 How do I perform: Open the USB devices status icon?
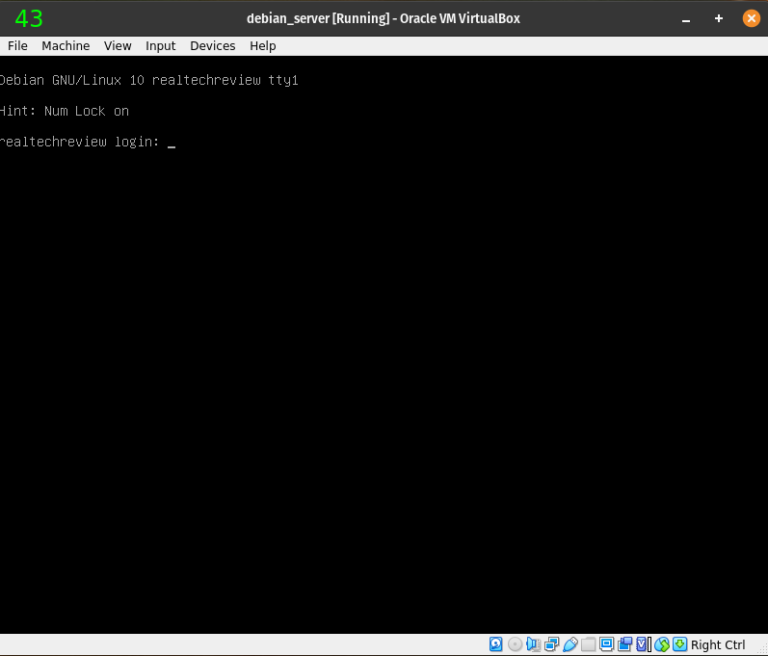click(570, 644)
